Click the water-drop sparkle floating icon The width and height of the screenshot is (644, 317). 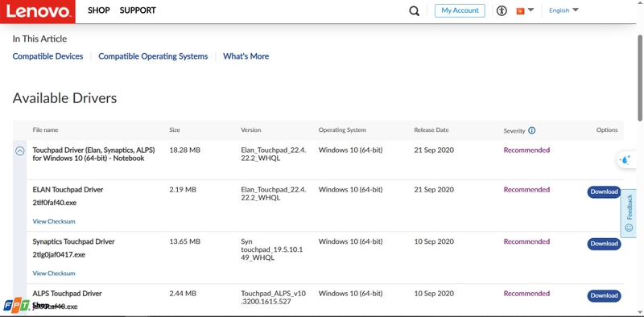pos(625,160)
